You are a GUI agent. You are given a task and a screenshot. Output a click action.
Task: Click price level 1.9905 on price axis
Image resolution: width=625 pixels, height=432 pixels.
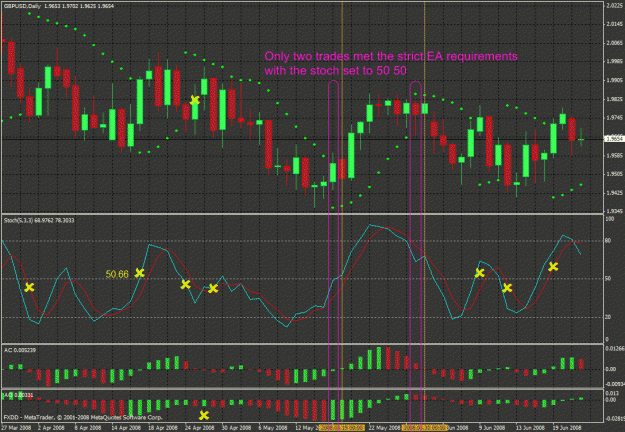pos(615,80)
